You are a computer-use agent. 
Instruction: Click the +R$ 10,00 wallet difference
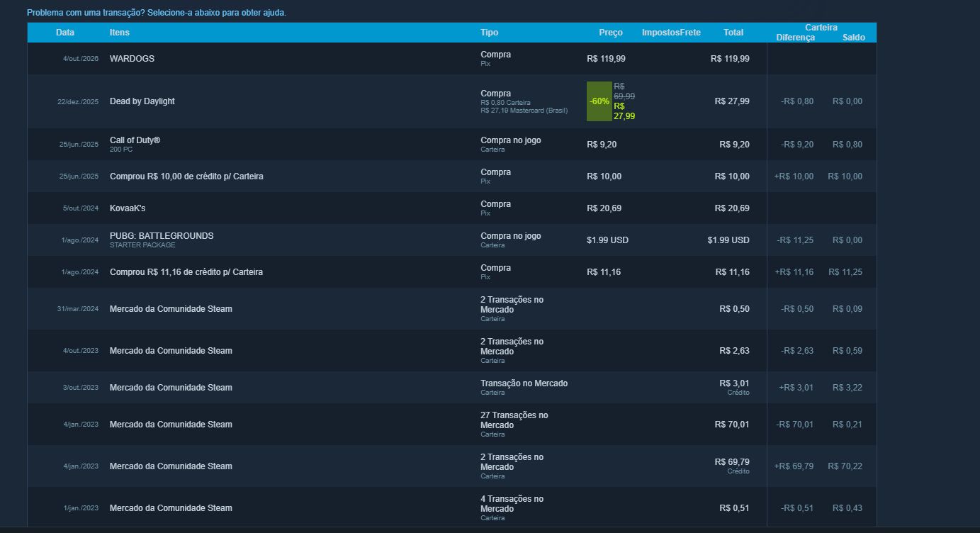[x=794, y=176]
